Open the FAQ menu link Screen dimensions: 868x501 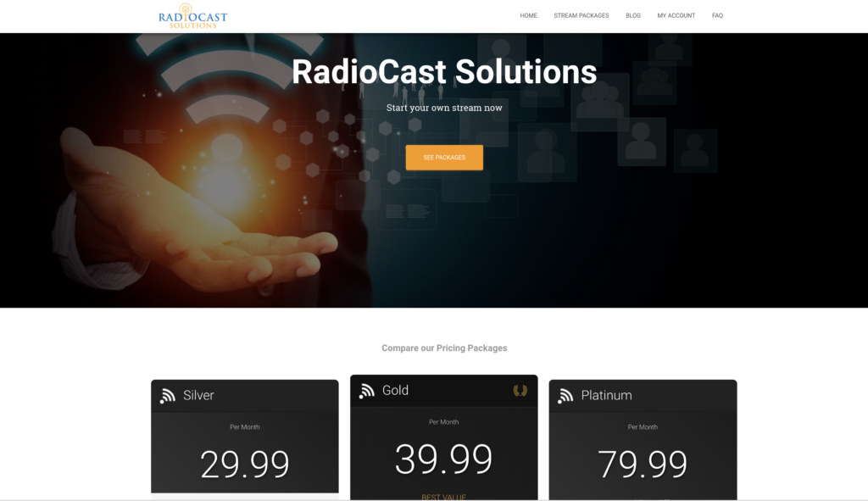(x=717, y=15)
